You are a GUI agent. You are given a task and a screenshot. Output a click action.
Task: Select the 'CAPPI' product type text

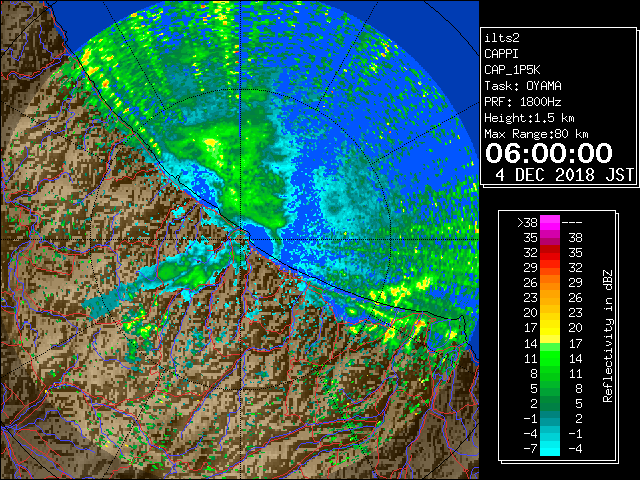[x=501, y=54]
